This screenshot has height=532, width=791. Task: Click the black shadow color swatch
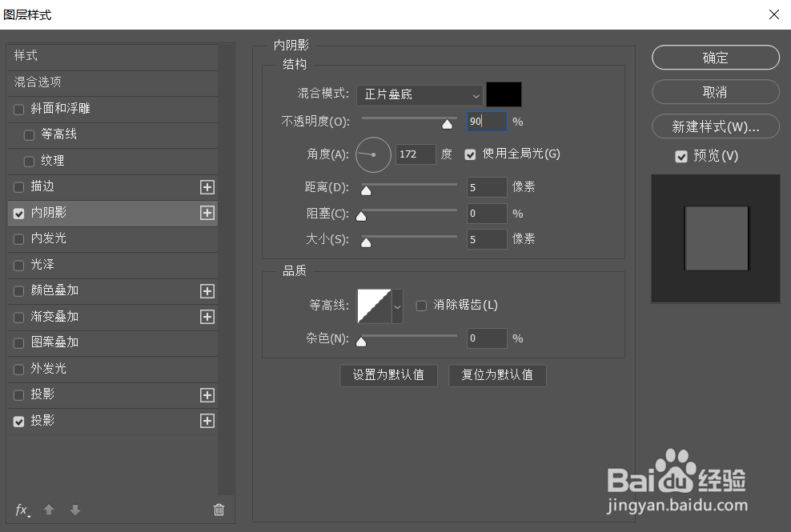pos(504,94)
